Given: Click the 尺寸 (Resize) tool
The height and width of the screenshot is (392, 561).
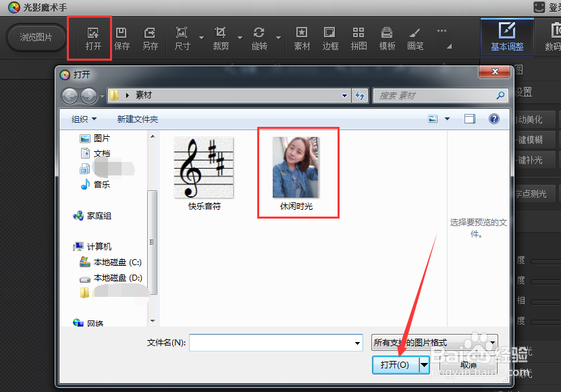Looking at the screenshot, I should (x=181, y=37).
